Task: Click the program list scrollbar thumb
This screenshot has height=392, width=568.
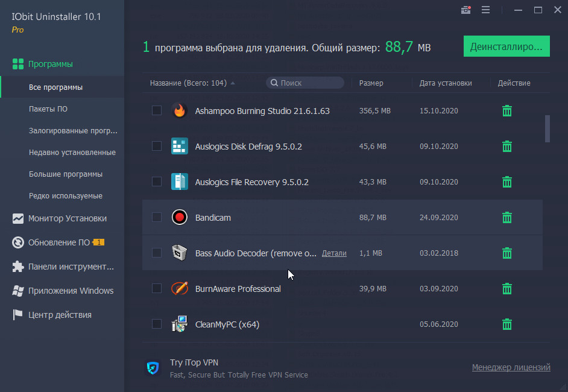Action: (x=547, y=128)
